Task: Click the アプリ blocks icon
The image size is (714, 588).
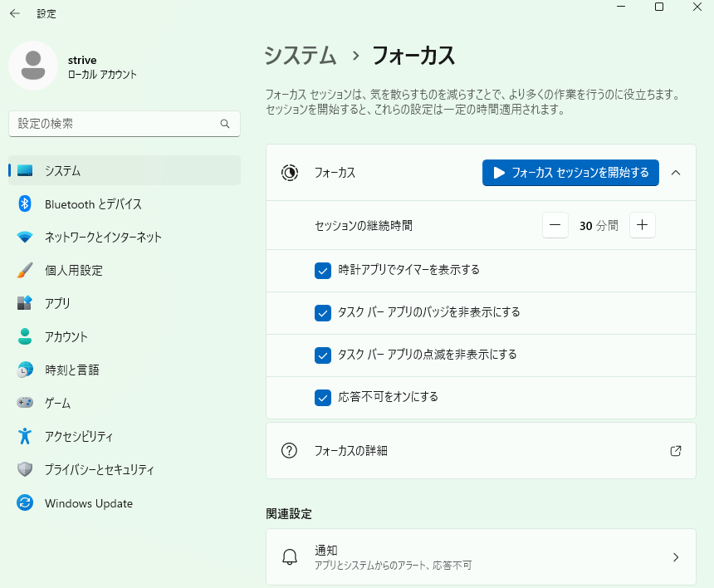Action: 25,303
